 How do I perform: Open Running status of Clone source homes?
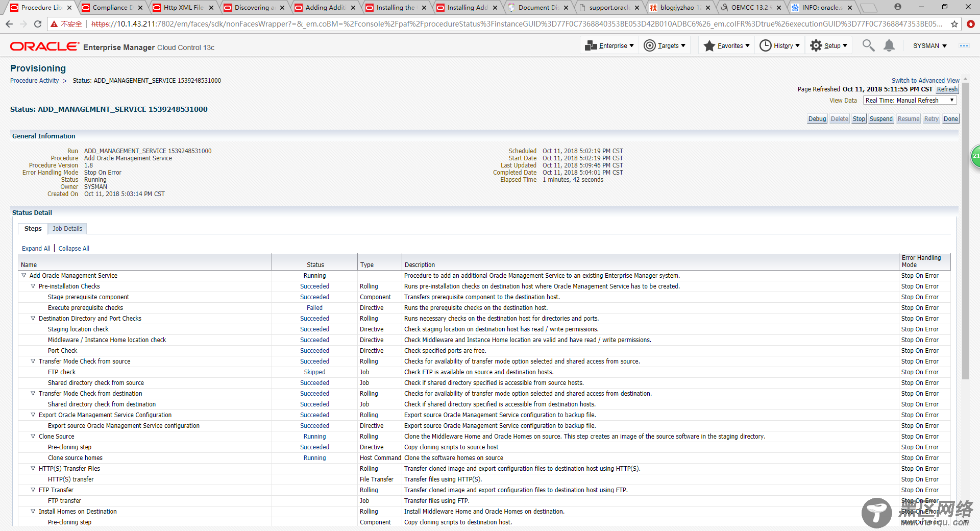pos(314,458)
